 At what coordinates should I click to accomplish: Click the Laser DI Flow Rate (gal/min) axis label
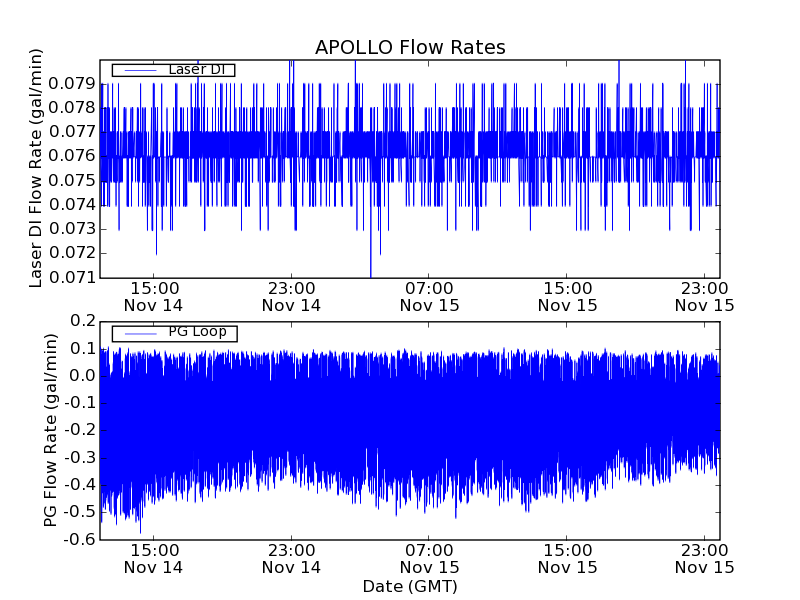[x=35, y=168]
